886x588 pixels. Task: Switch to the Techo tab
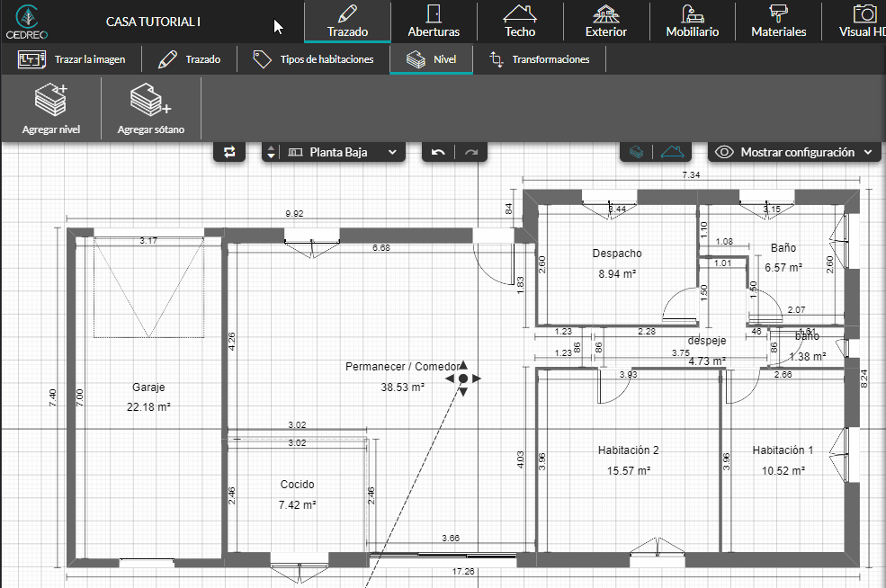click(x=520, y=22)
